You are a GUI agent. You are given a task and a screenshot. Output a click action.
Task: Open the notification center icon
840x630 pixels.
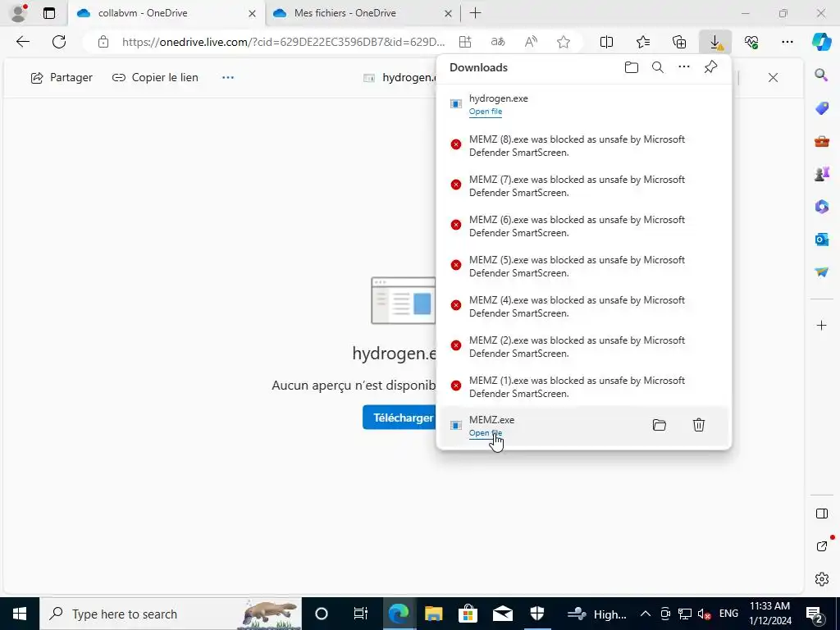click(x=815, y=614)
